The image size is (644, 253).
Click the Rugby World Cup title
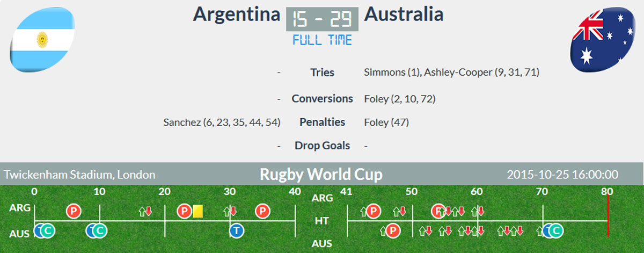click(x=321, y=175)
